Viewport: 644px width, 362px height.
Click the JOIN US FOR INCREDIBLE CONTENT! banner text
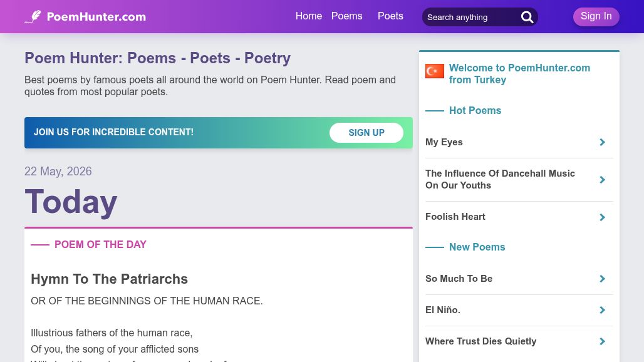tap(113, 132)
